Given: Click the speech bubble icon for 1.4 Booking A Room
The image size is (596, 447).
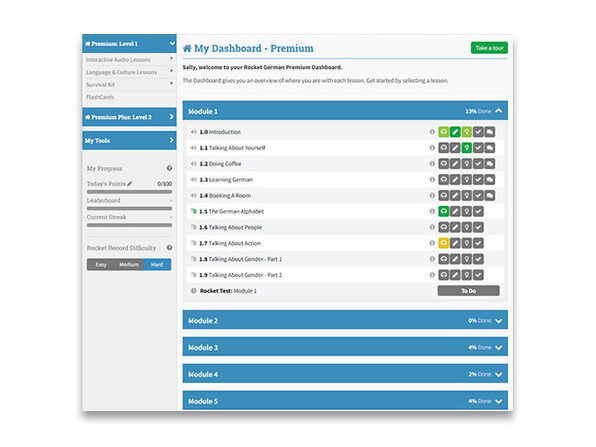Looking at the screenshot, I should 490,195.
